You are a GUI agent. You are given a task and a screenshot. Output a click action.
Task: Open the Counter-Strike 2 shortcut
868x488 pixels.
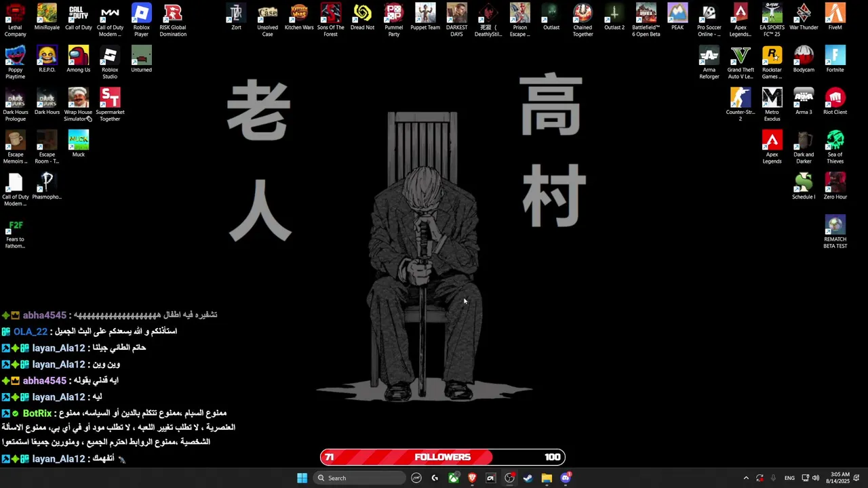click(x=741, y=105)
